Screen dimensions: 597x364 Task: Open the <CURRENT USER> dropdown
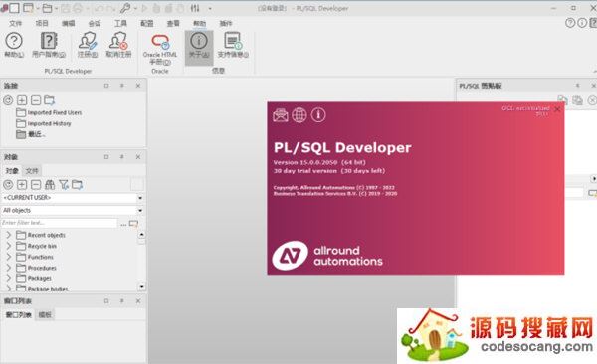click(140, 198)
